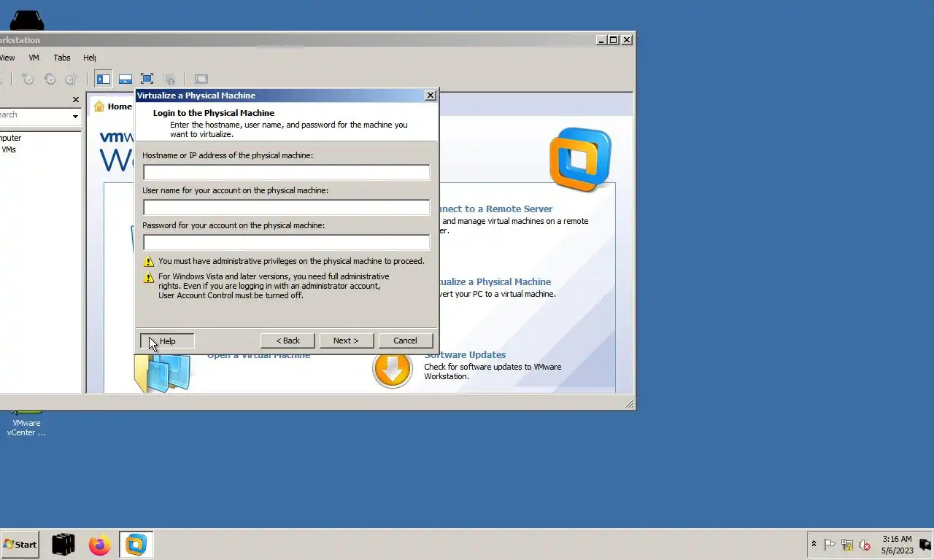Click the Virtualize a Physical Machine link

coord(495,281)
